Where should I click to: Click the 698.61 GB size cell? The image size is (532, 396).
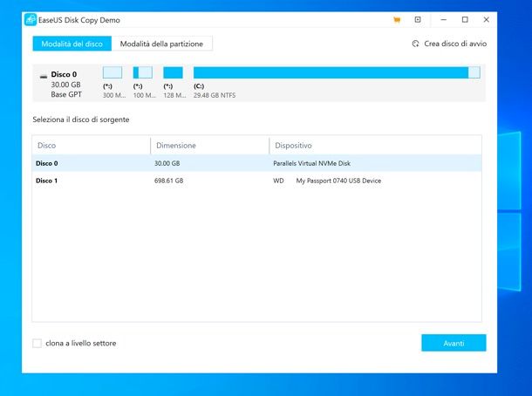(x=168, y=181)
